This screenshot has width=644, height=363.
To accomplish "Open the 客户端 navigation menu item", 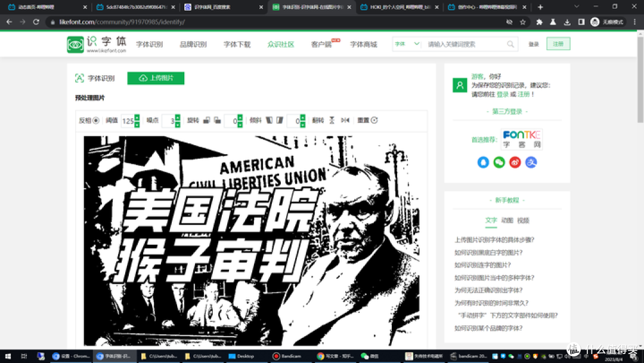I will [321, 44].
